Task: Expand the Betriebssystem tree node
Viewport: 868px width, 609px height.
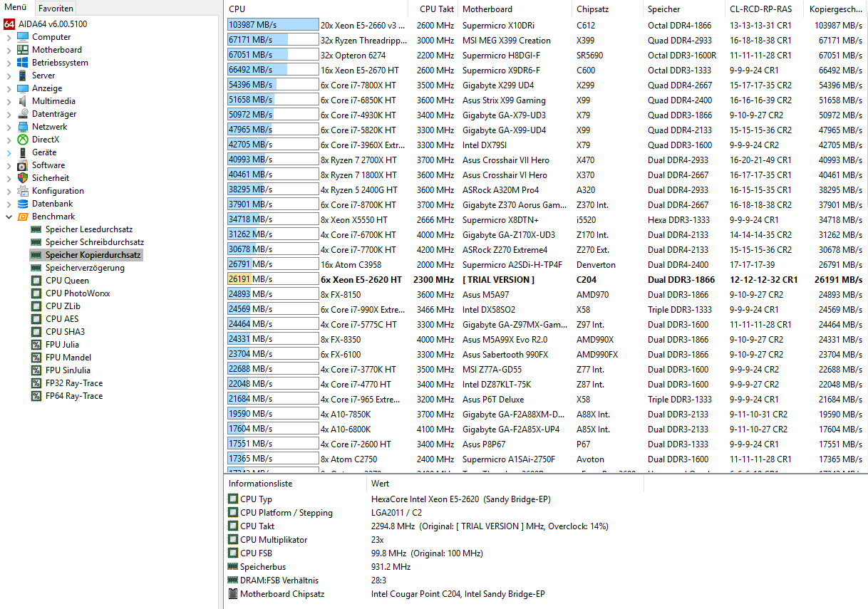Action: [9, 63]
